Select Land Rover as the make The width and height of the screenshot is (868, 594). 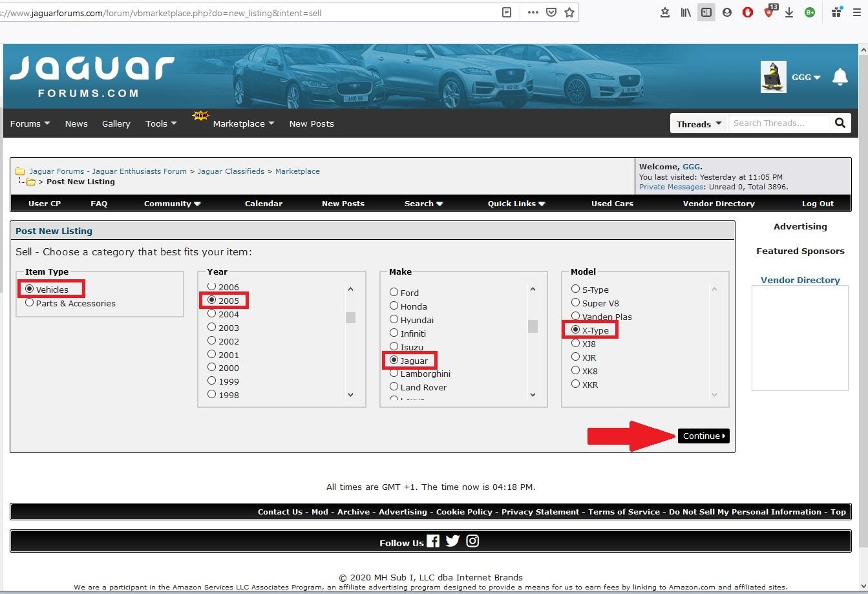pos(394,387)
